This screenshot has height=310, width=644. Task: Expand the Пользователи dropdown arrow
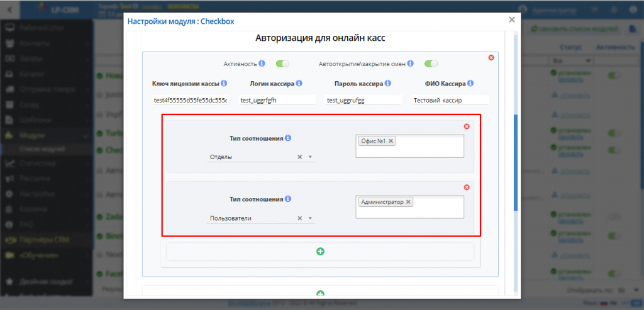click(310, 218)
